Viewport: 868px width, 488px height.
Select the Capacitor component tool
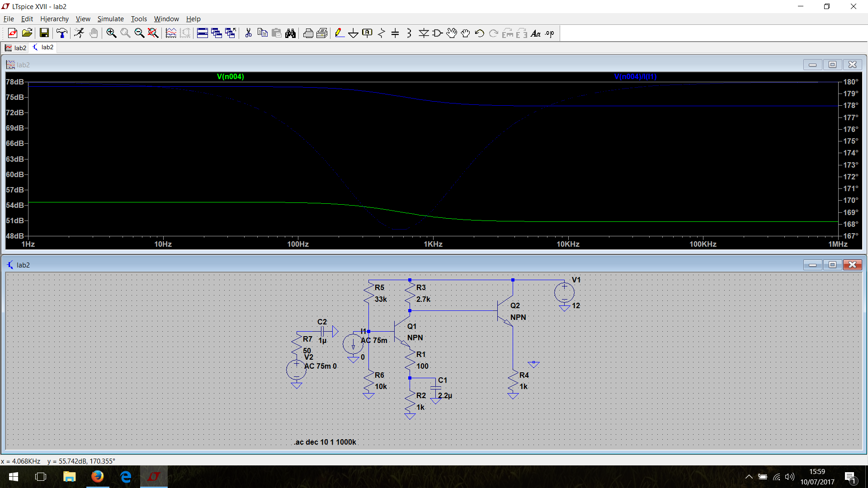point(395,33)
